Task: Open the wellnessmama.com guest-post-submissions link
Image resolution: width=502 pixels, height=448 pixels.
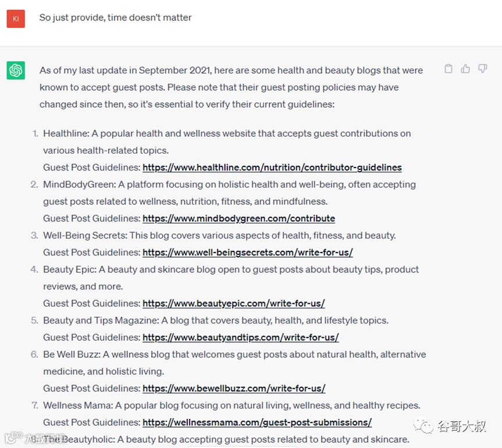Action: (x=257, y=422)
